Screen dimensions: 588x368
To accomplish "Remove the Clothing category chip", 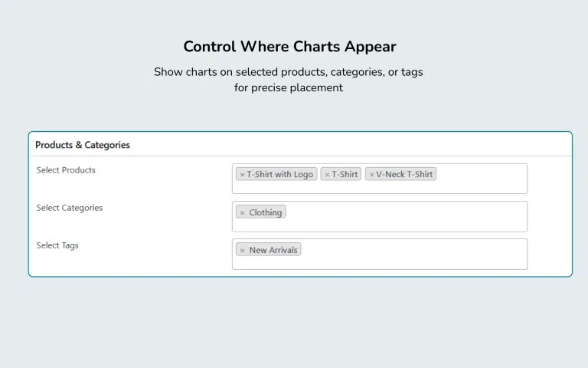I will click(x=243, y=213).
